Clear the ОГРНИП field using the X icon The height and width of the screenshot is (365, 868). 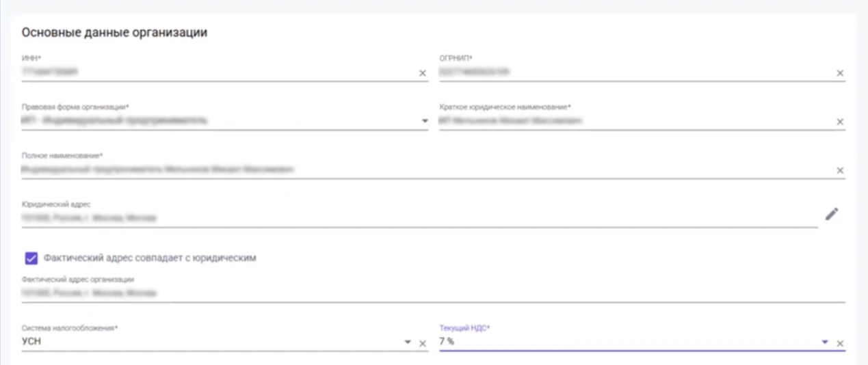(840, 73)
